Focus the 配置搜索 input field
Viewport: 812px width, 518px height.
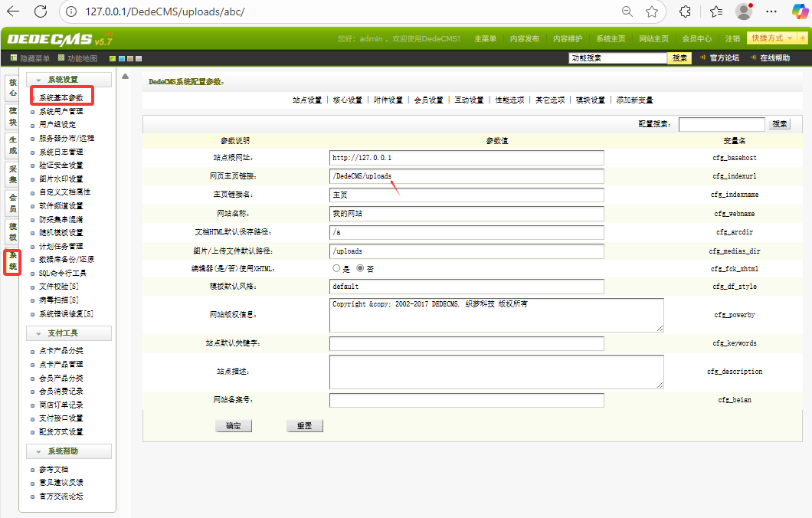coord(722,124)
